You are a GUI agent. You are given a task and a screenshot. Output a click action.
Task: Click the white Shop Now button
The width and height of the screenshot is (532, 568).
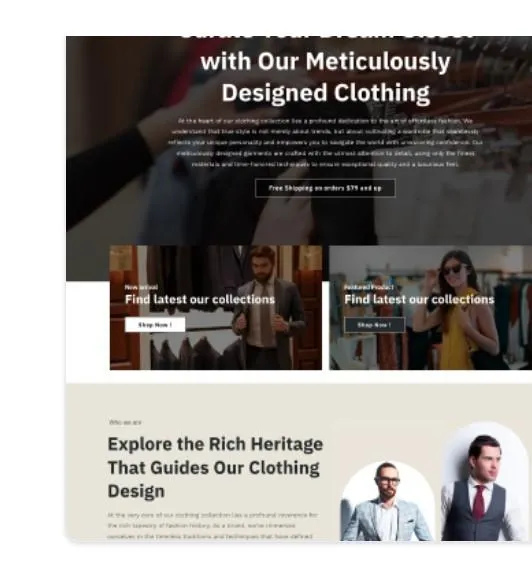[155, 325]
